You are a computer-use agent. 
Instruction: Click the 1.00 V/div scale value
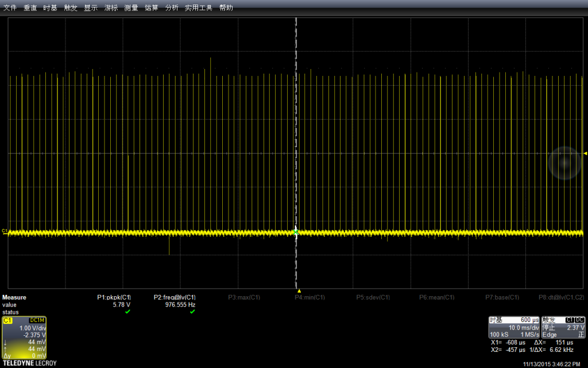pos(33,328)
